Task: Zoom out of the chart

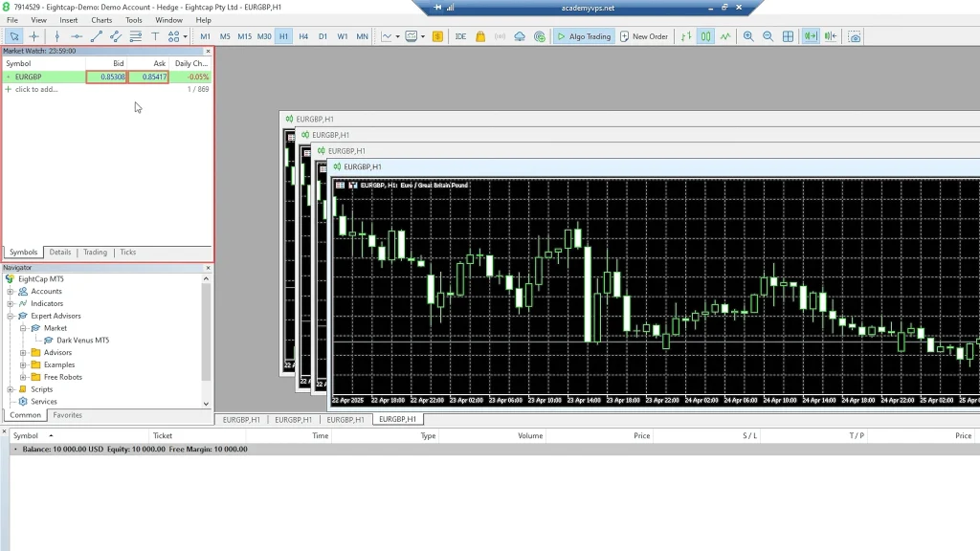Action: pyautogui.click(x=768, y=36)
